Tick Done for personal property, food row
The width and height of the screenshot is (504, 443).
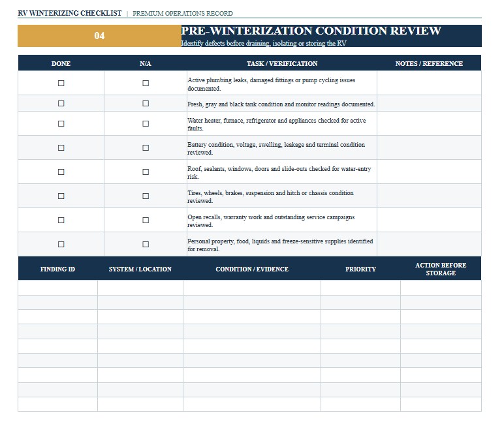point(61,245)
